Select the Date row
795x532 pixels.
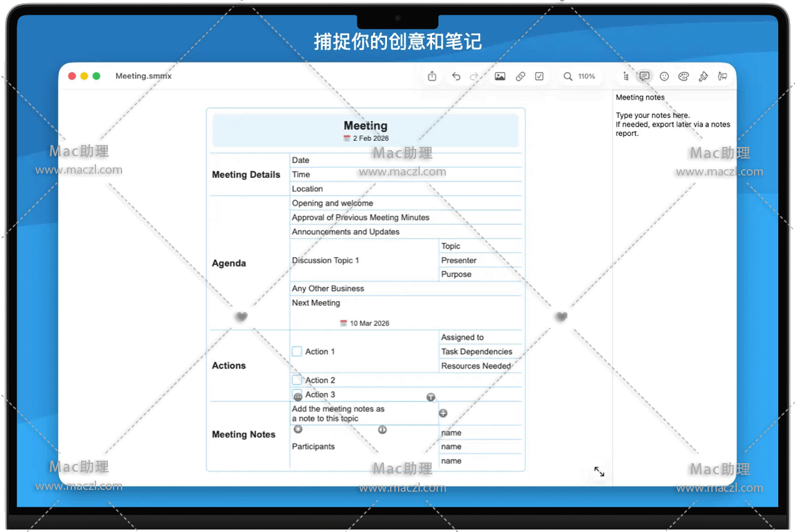[x=406, y=160]
